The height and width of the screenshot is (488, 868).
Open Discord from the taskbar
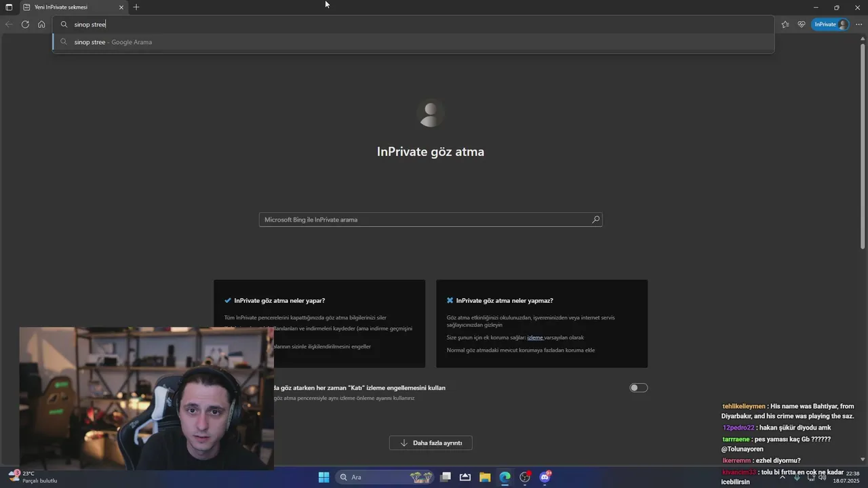tap(545, 477)
